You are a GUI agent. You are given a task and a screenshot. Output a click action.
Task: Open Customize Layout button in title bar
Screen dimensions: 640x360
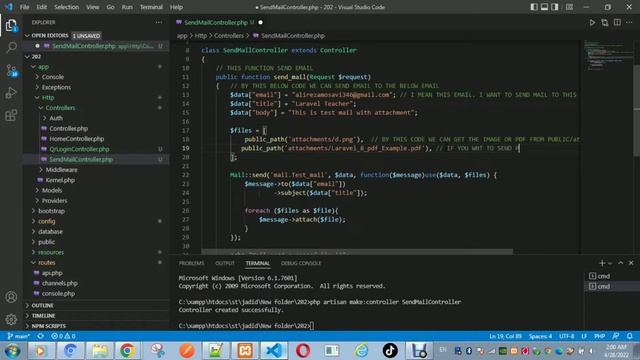(x=569, y=7)
